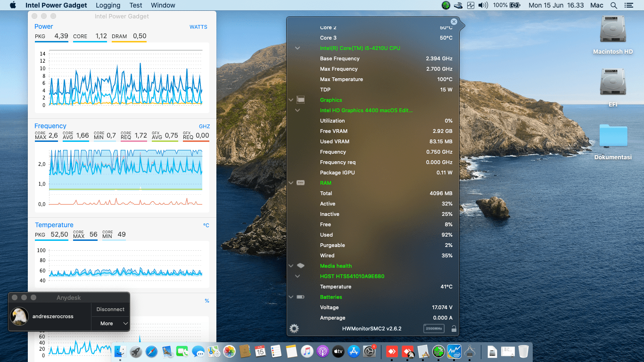Click the PKG temperature value 52,50
Image resolution: width=644 pixels, height=362 pixels.
(59, 234)
